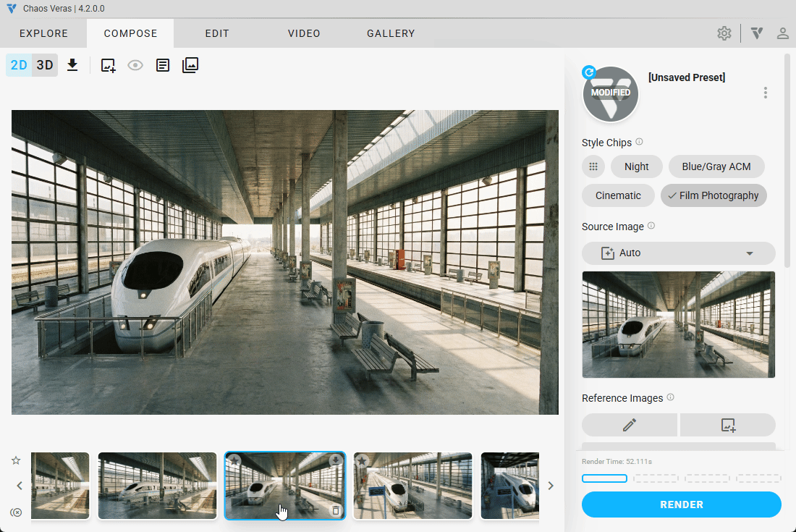Click the pencil edit reference images button
The width and height of the screenshot is (796, 532).
click(630, 426)
